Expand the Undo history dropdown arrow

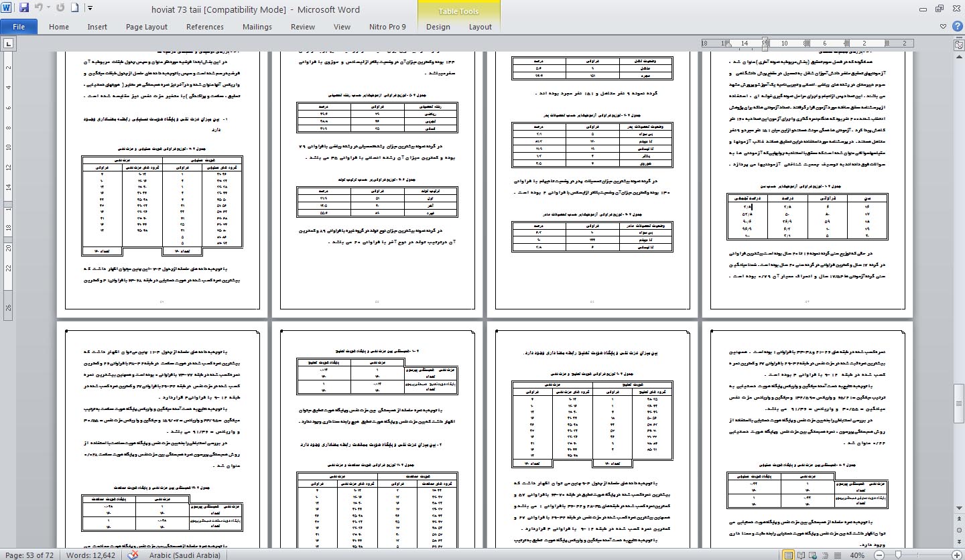[48, 9]
